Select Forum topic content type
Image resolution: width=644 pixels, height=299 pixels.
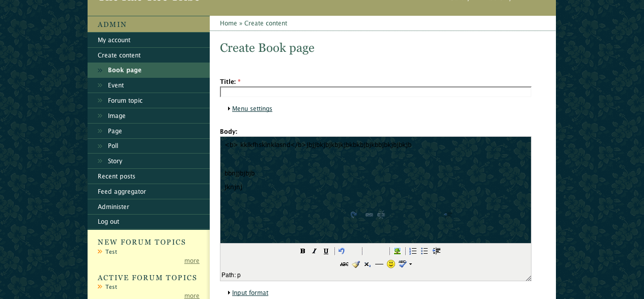point(149,101)
